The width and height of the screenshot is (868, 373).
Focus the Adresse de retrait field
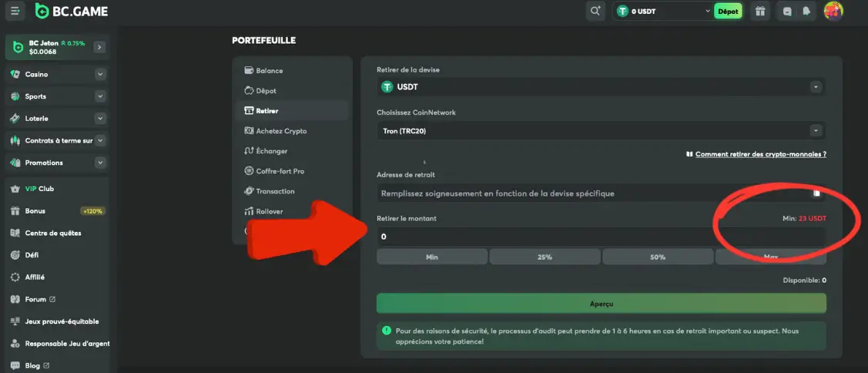point(602,193)
